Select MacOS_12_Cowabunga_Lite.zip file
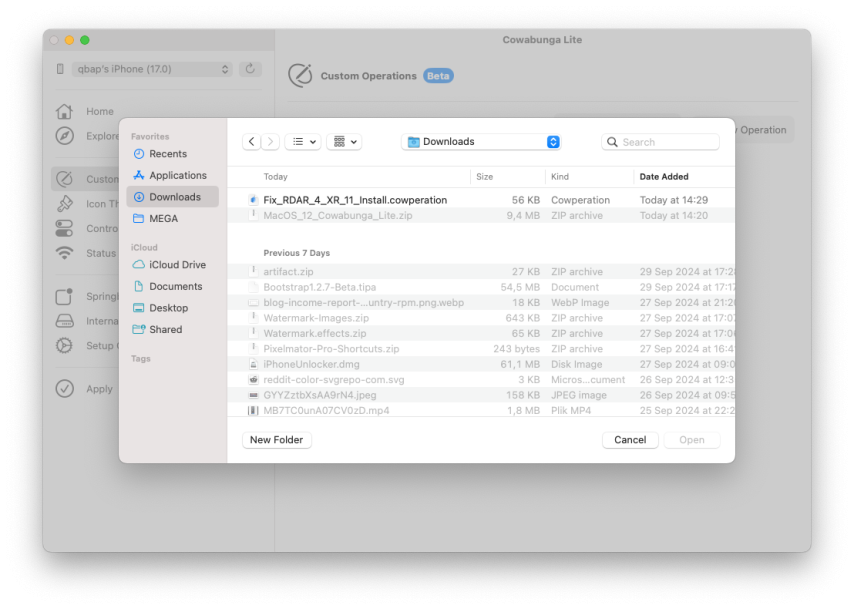The height and width of the screenshot is (609, 854). [481, 215]
